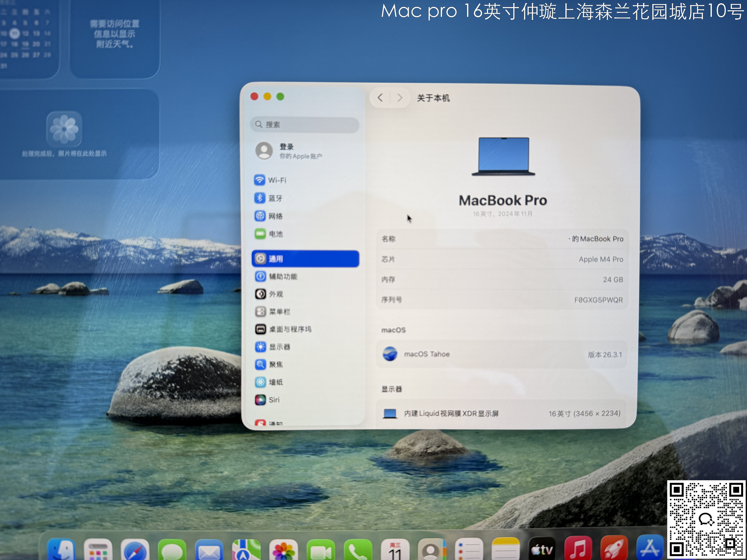Click the computer name field value
The height and width of the screenshot is (560, 747).
596,239
